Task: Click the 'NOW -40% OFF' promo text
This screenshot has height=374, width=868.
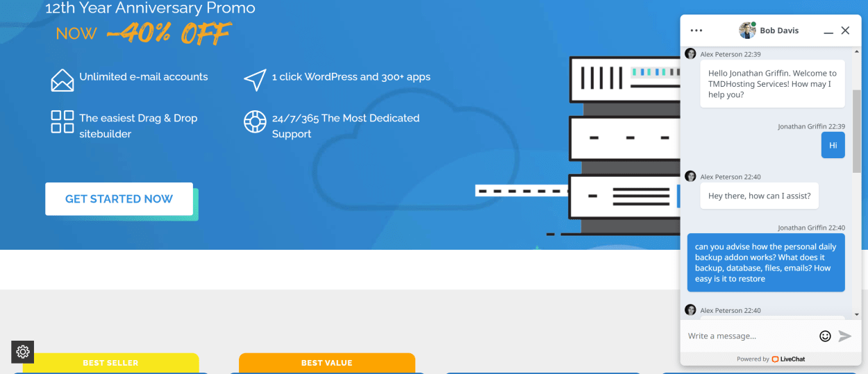Action: coord(143,33)
